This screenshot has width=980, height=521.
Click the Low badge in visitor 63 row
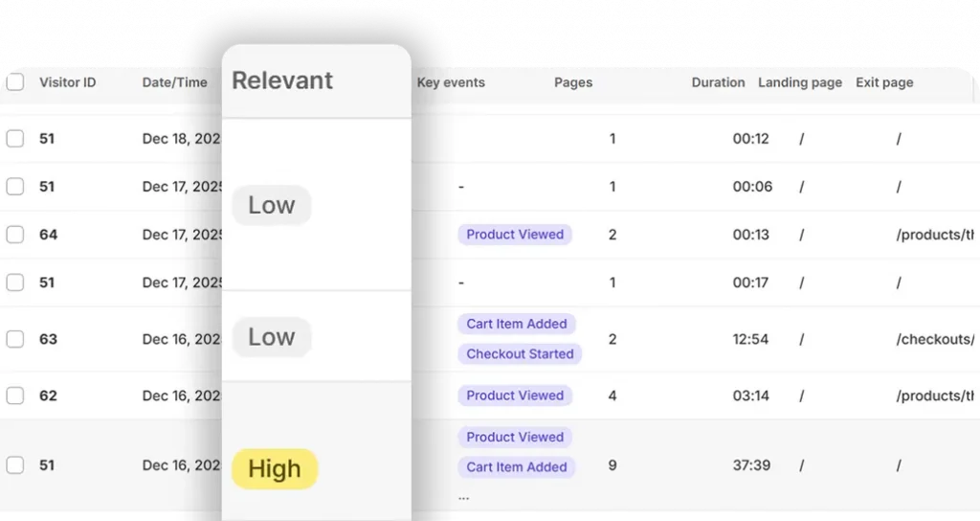click(272, 337)
